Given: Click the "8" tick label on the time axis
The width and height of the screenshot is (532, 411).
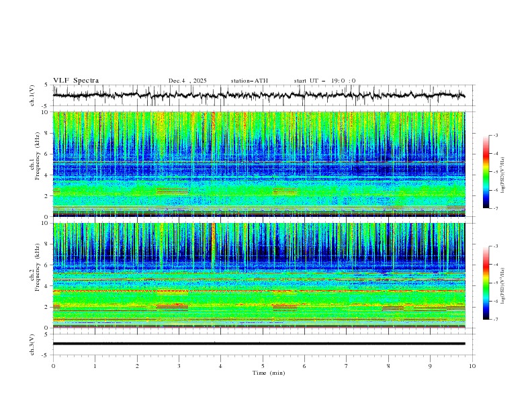Looking at the screenshot, I should click(x=388, y=366).
